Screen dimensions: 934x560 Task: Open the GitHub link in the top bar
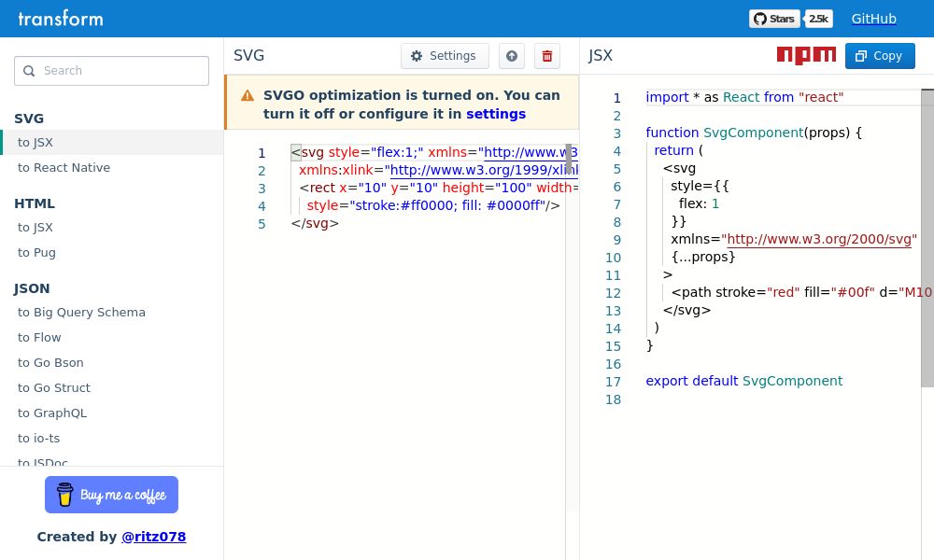pyautogui.click(x=873, y=19)
